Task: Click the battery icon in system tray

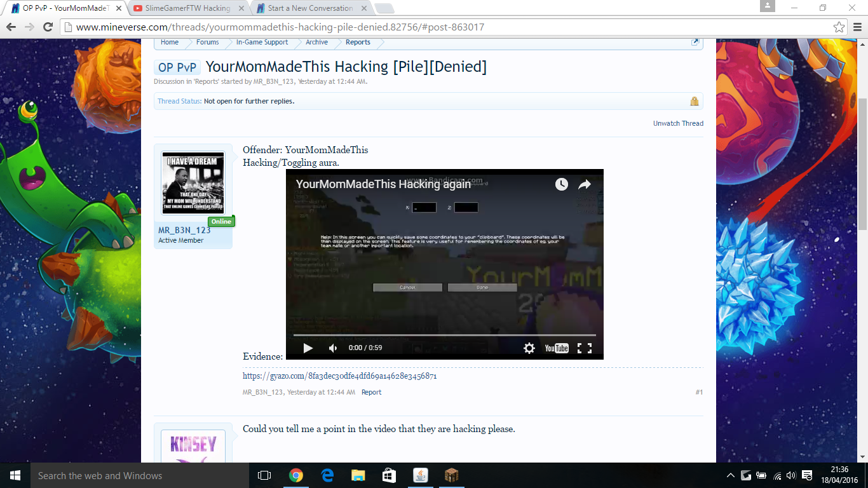Action: [762, 475]
